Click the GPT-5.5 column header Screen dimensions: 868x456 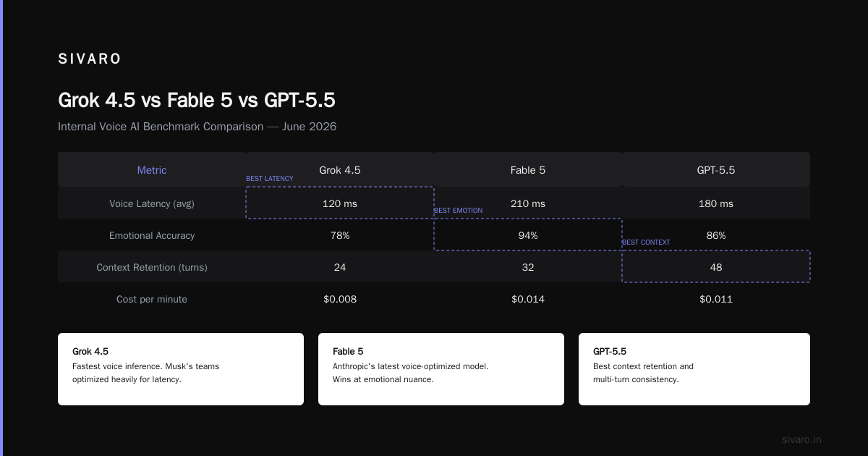[x=716, y=170]
